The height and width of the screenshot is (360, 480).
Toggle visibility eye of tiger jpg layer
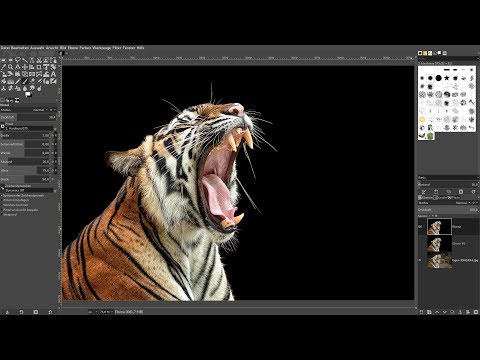pos(420,260)
